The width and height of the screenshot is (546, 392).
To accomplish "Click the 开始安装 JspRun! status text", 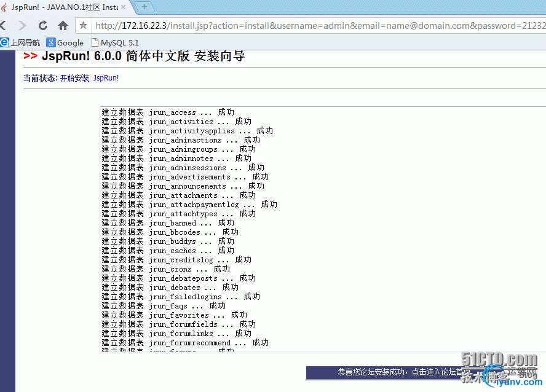I will (x=90, y=78).
